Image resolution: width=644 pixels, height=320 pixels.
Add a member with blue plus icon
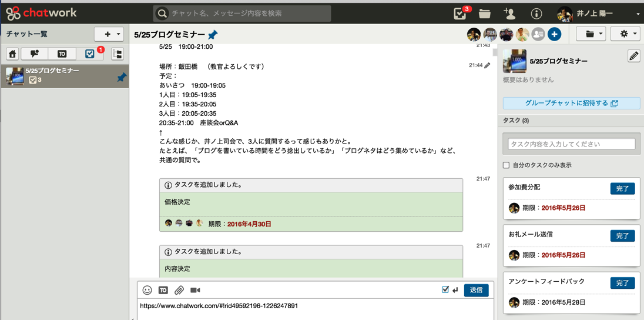tap(554, 35)
